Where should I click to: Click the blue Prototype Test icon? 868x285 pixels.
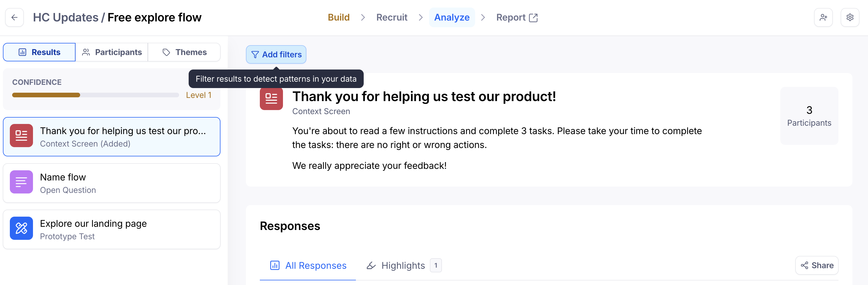(21, 228)
